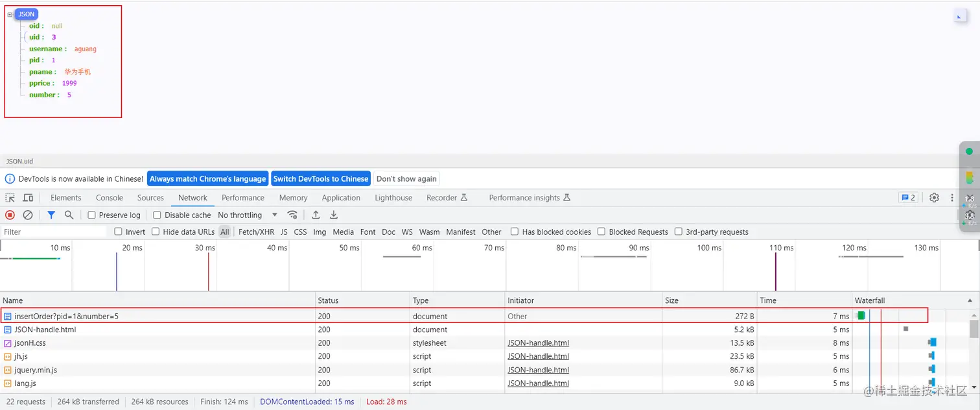This screenshot has width=980, height=410.
Task: Switch to the Elements tab
Action: pyautogui.click(x=66, y=198)
